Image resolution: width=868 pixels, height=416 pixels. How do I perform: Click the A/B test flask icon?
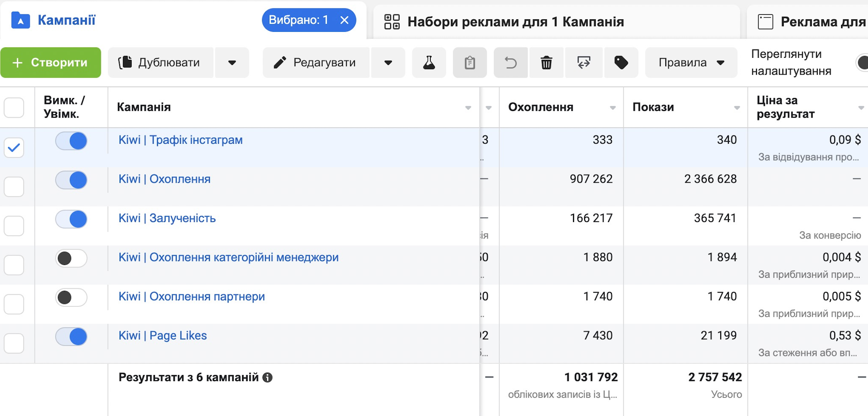(x=429, y=63)
